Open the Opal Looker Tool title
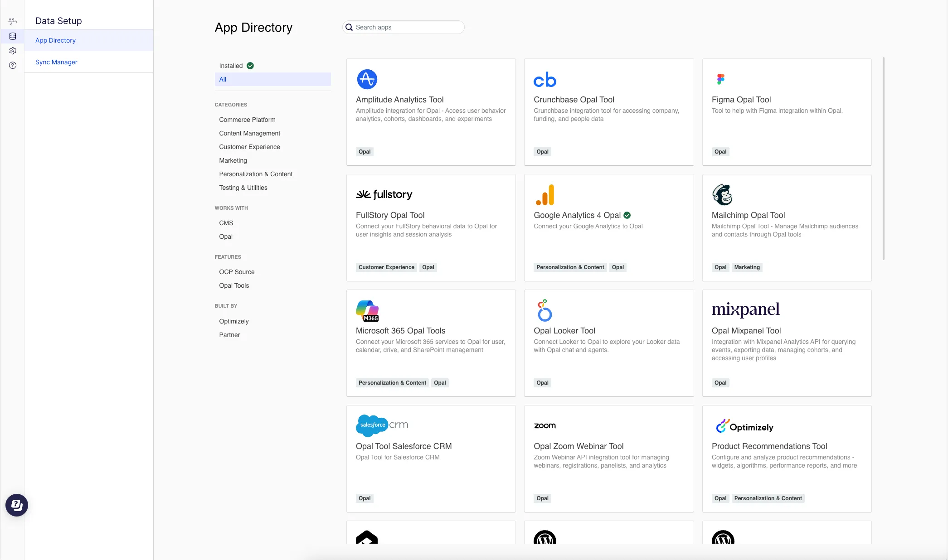948x560 pixels. pyautogui.click(x=564, y=331)
